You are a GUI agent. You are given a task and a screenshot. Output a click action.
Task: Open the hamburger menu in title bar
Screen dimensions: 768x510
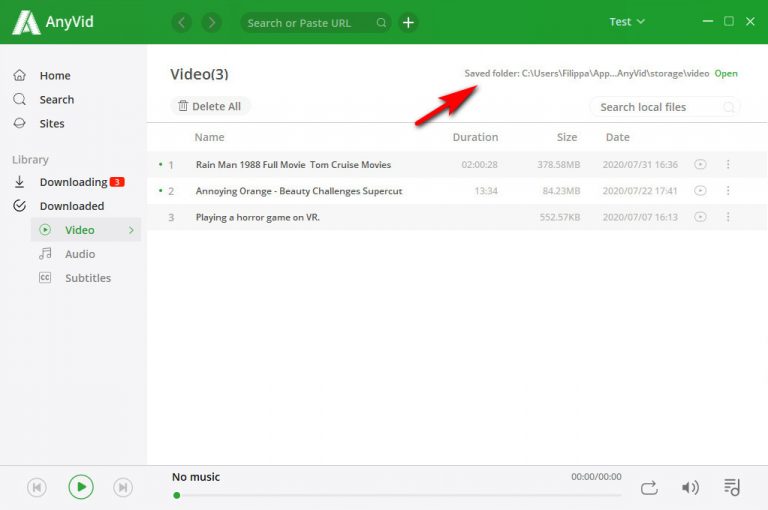click(706, 21)
